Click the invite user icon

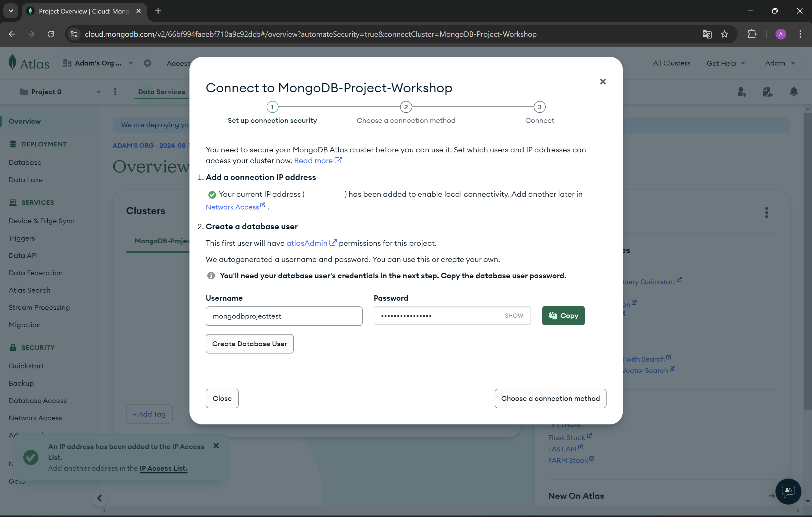742,92
